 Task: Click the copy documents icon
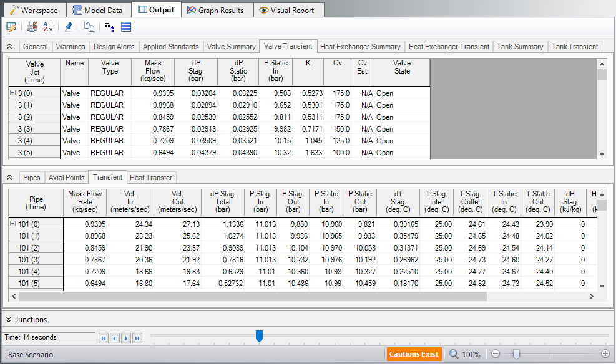pos(89,27)
